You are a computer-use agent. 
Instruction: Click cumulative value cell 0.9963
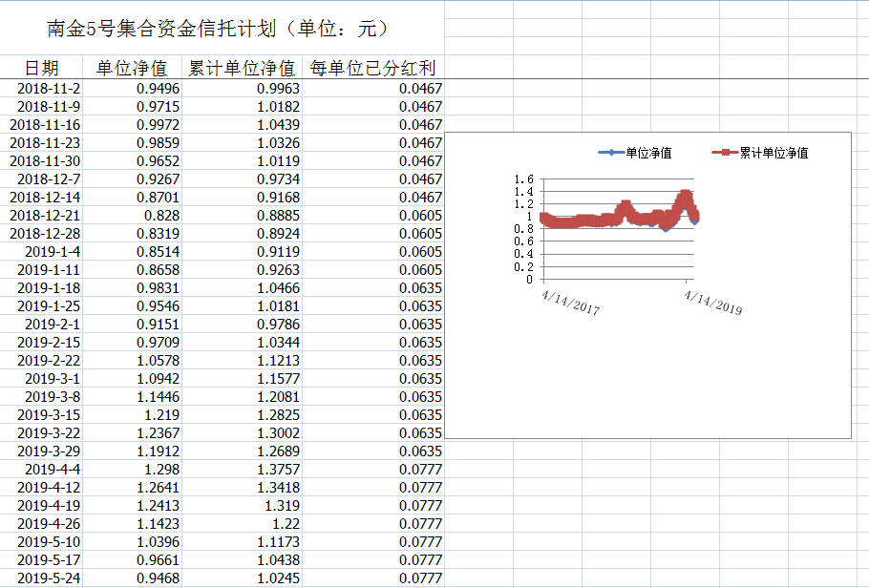coord(243,89)
